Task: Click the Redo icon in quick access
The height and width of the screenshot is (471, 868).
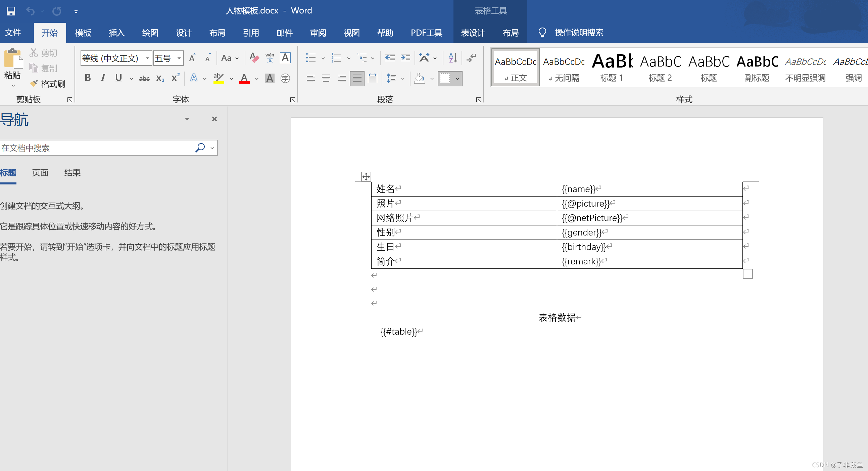Action: 57,11
